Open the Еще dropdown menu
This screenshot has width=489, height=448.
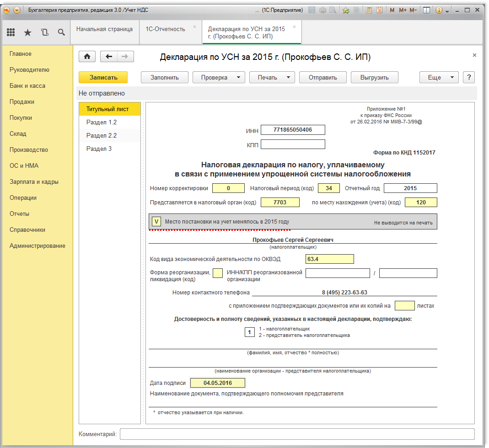439,77
